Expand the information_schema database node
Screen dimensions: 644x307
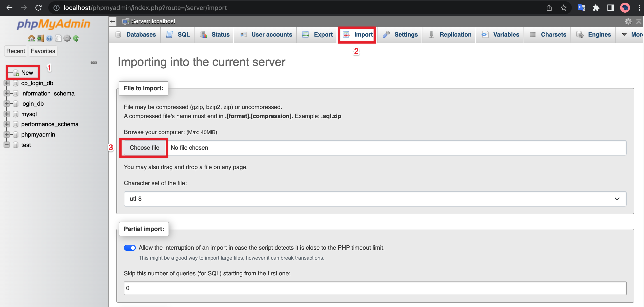coord(7,93)
